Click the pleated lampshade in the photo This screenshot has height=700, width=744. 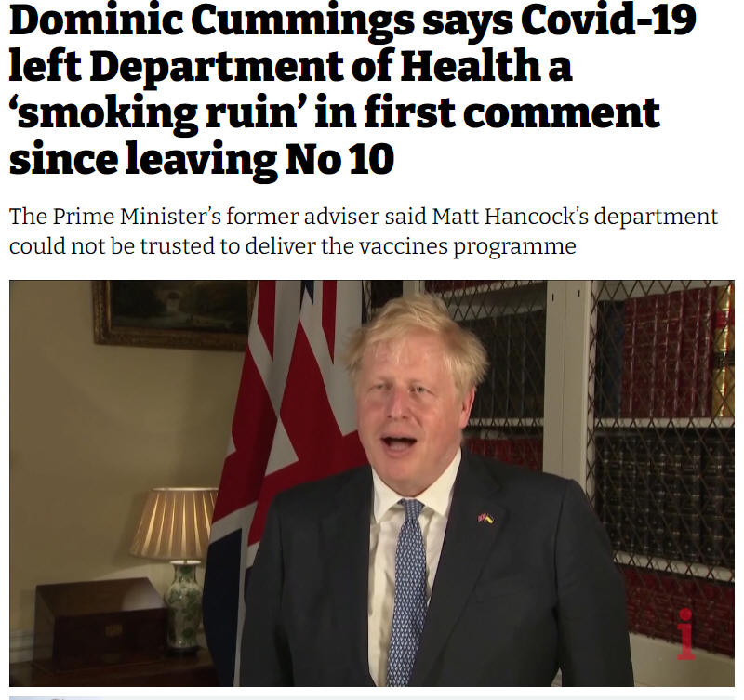pos(174,523)
